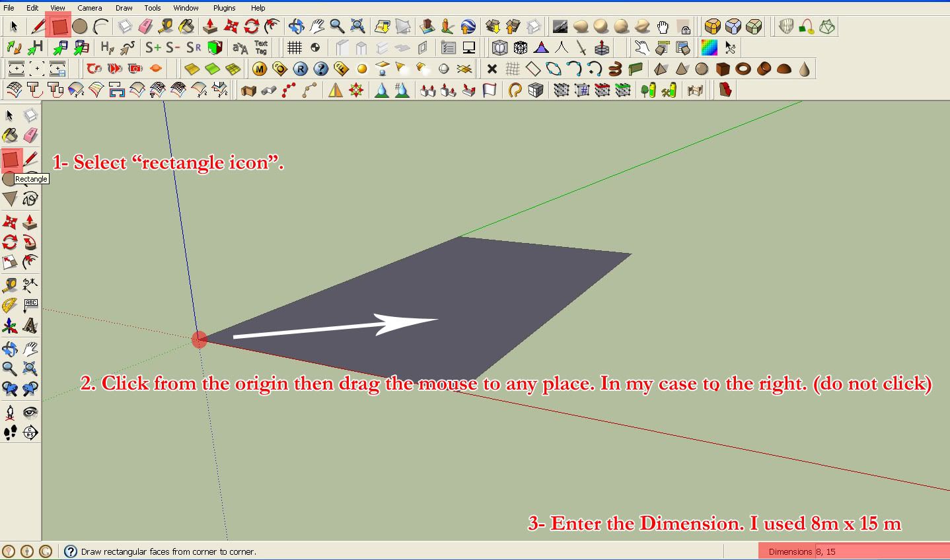This screenshot has height=560, width=950.
Task: Click the wireframe cube icon
Action: point(521,48)
